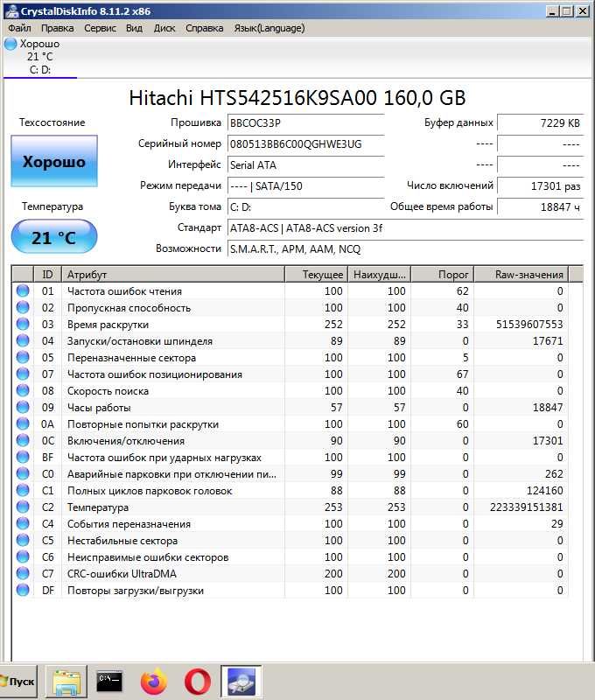Select the C: D: disk tab
Screen dimensions: 595x700
(40, 57)
